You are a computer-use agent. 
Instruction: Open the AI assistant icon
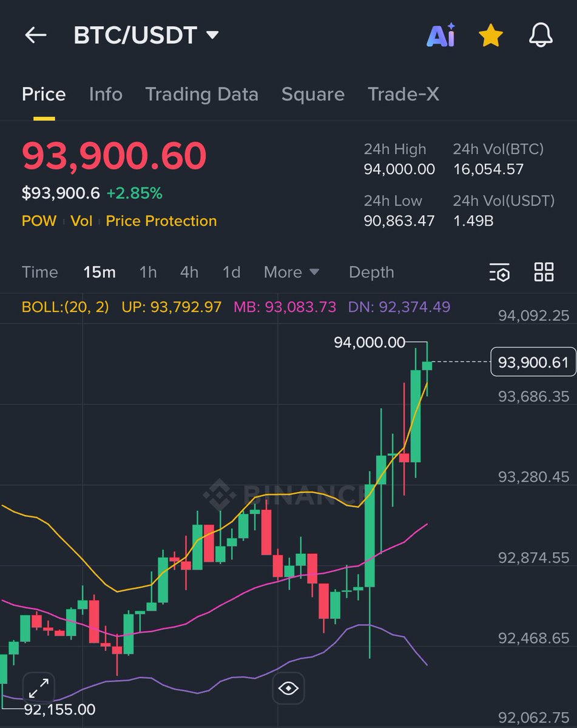[x=441, y=36]
